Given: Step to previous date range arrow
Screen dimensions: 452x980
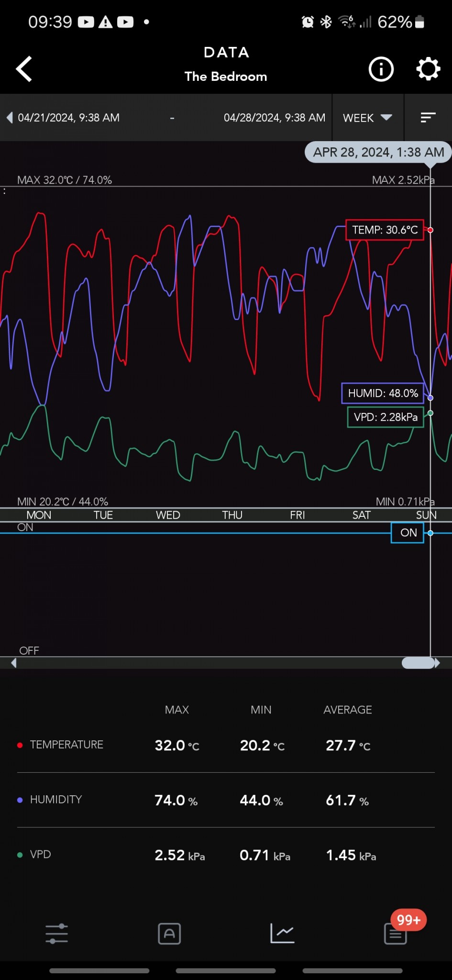Looking at the screenshot, I should (x=10, y=118).
